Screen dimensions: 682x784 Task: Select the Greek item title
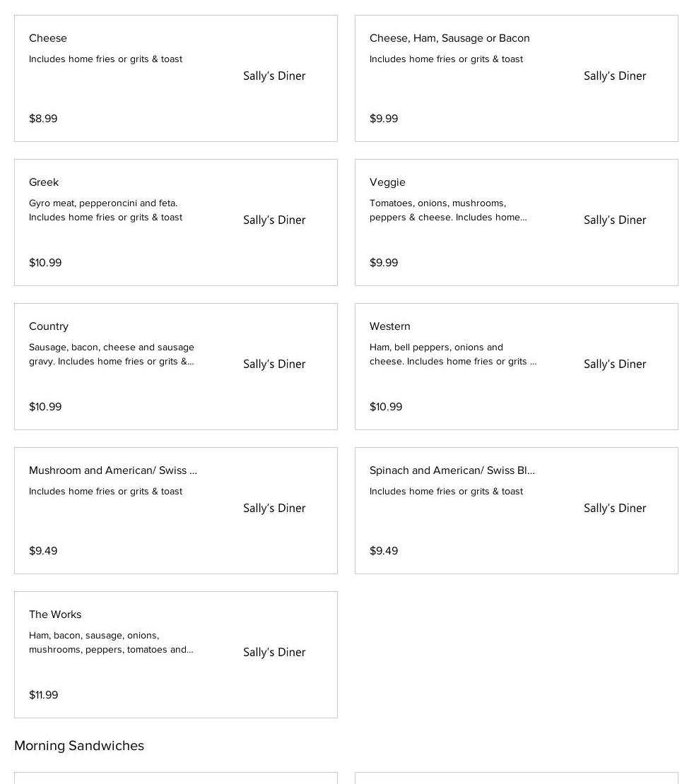coord(44,182)
